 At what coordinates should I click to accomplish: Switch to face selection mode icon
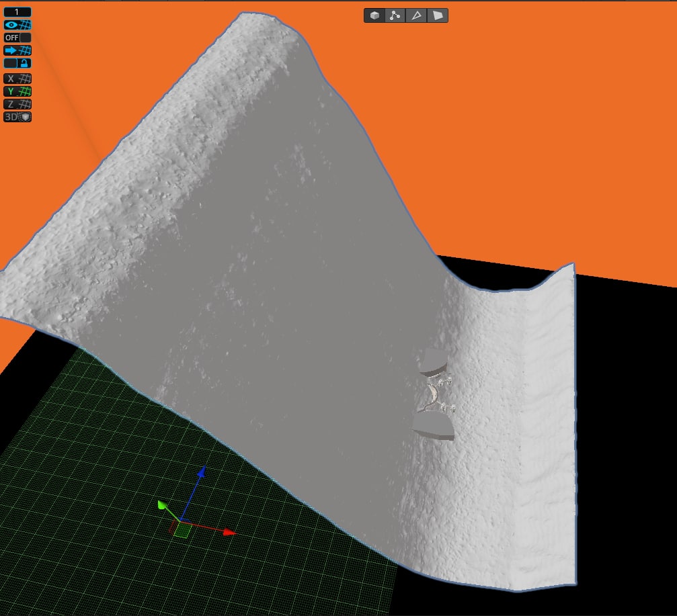(438, 15)
